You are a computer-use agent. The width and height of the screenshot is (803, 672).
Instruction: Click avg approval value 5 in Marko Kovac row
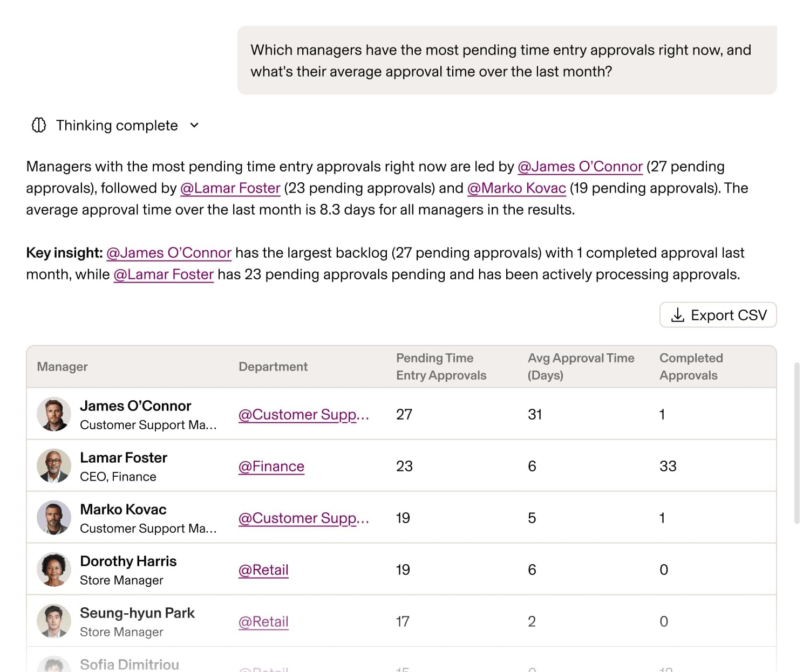point(532,518)
